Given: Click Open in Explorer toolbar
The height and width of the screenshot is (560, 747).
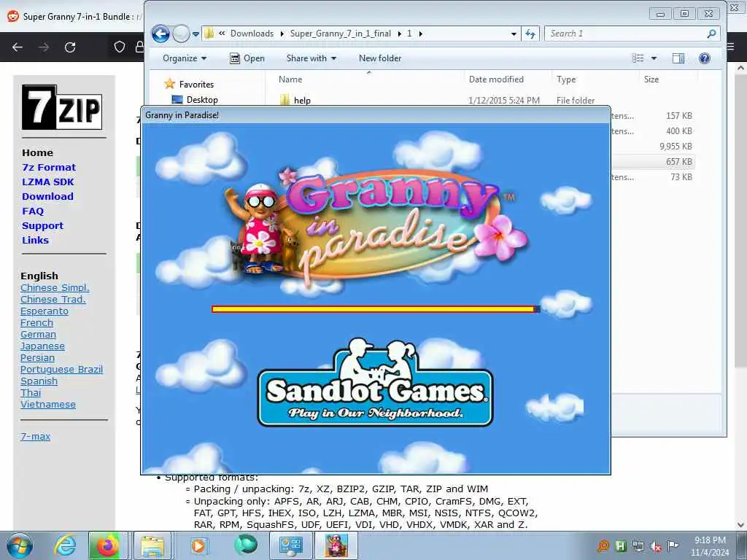Looking at the screenshot, I should [247, 58].
